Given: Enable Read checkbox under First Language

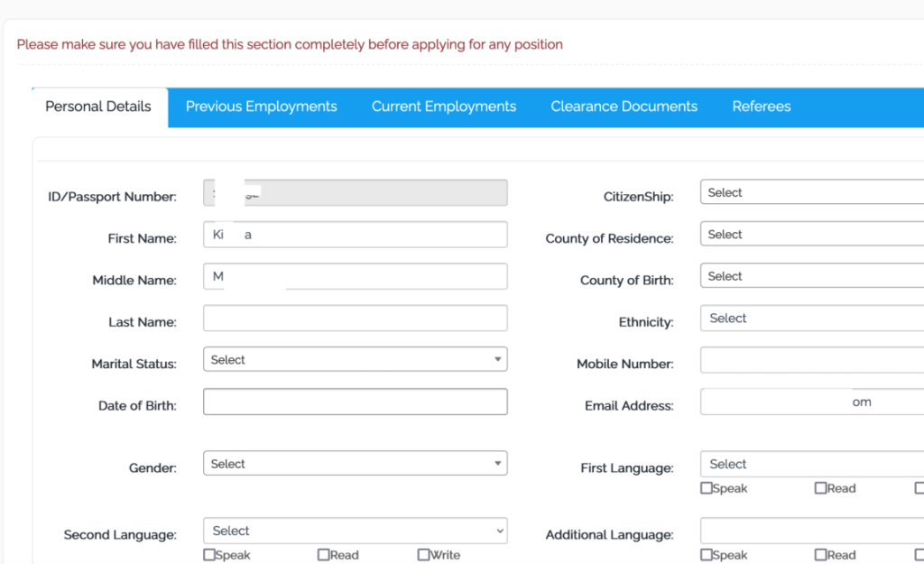Looking at the screenshot, I should tap(820, 488).
